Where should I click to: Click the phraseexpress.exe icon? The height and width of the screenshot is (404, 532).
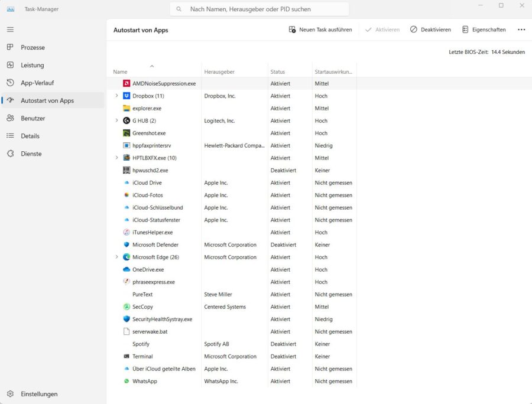coord(126,282)
